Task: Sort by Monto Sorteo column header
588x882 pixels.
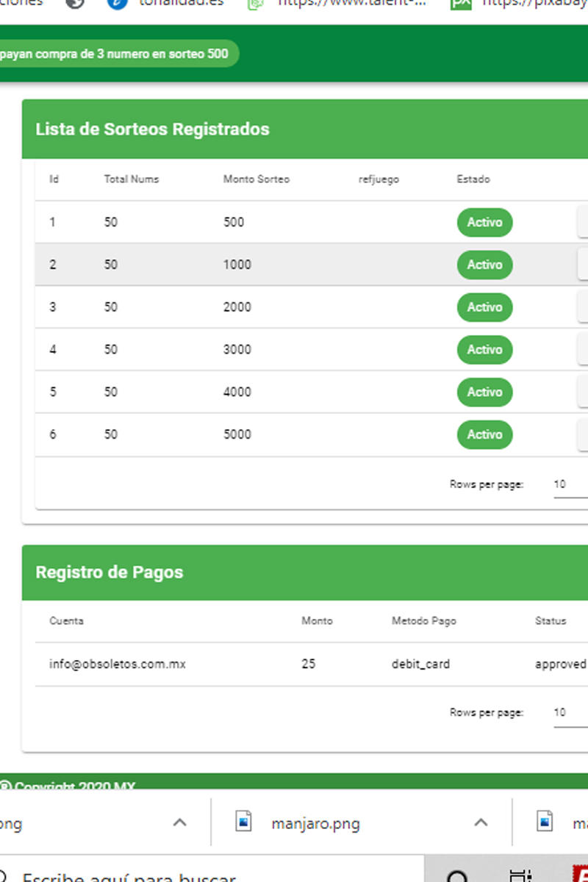Action: click(257, 179)
